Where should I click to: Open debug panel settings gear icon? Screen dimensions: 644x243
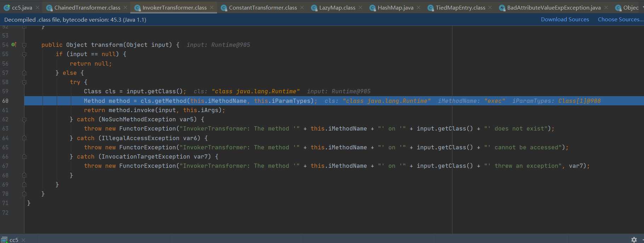(634, 240)
